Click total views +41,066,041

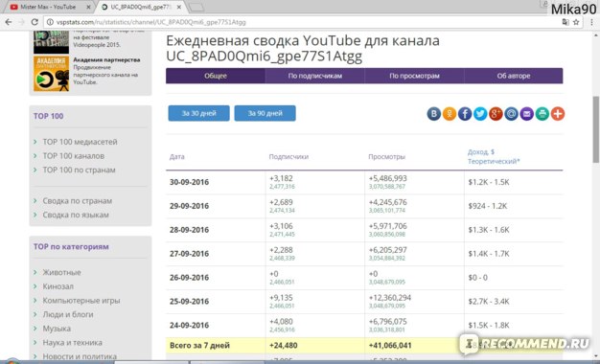point(390,345)
